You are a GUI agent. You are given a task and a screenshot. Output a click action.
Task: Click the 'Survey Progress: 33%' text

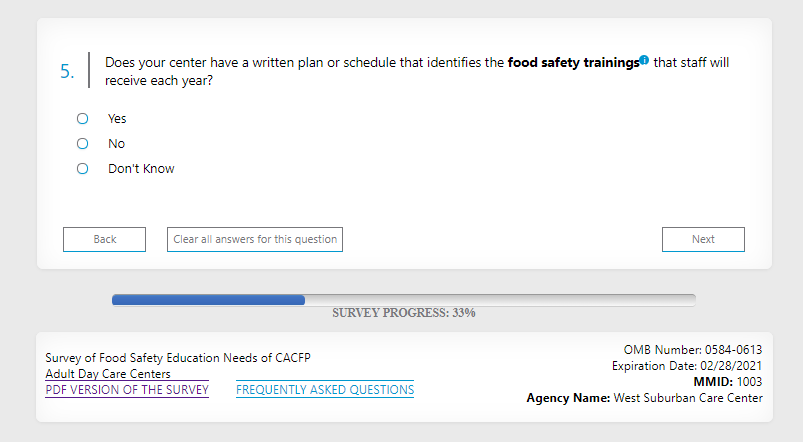point(403,313)
